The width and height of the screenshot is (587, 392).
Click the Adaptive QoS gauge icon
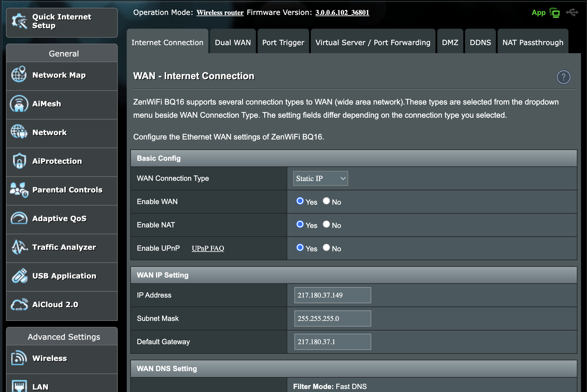point(19,218)
